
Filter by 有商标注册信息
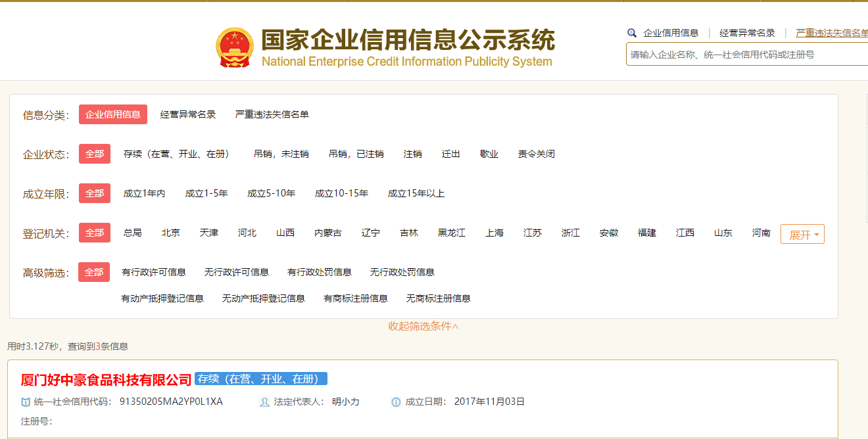point(356,298)
